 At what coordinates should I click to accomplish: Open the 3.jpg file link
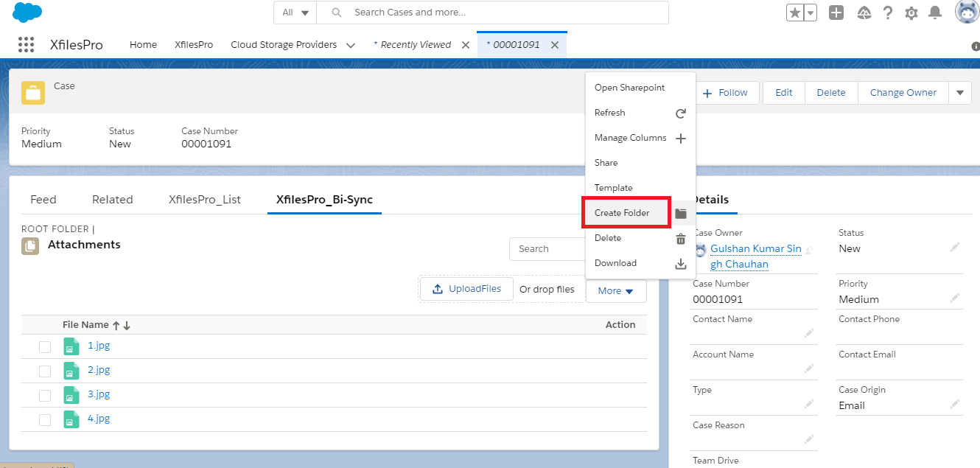99,394
